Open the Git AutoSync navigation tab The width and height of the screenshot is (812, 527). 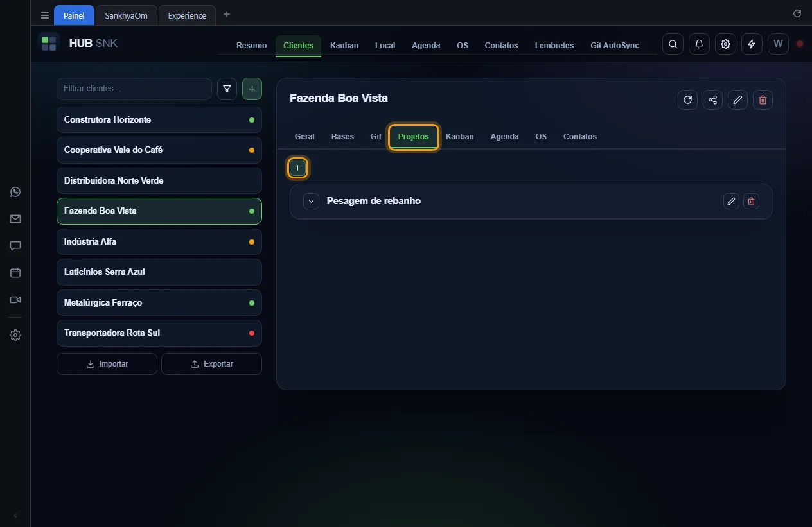(615, 46)
